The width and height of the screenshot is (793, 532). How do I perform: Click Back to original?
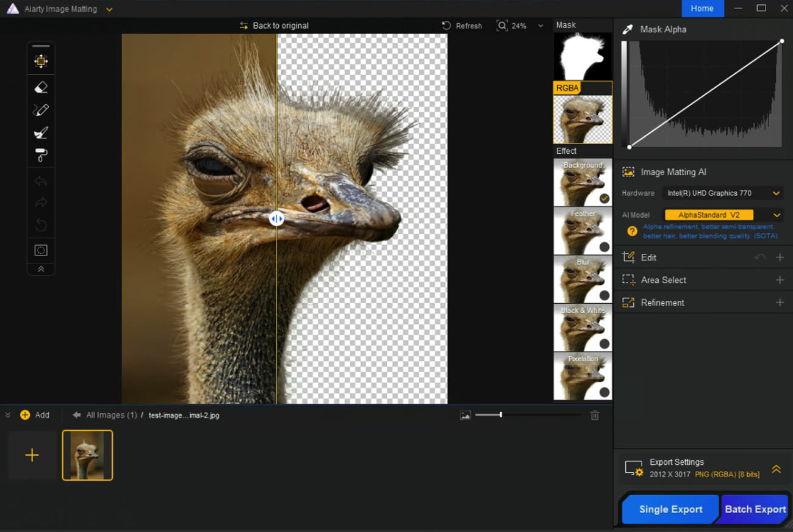pos(274,26)
